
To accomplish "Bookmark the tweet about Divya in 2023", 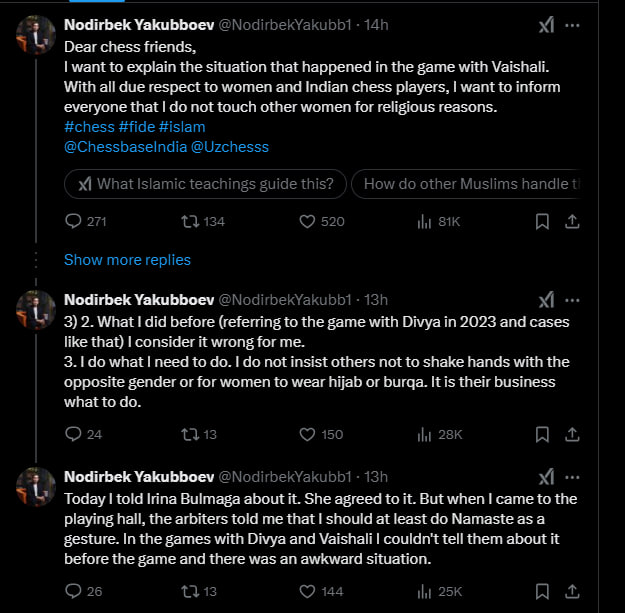I will point(541,434).
